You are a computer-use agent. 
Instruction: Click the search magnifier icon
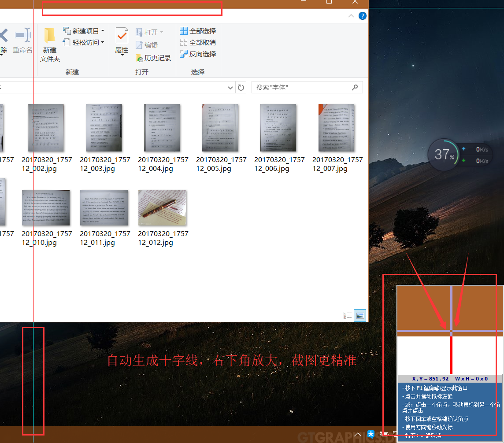[x=355, y=87]
